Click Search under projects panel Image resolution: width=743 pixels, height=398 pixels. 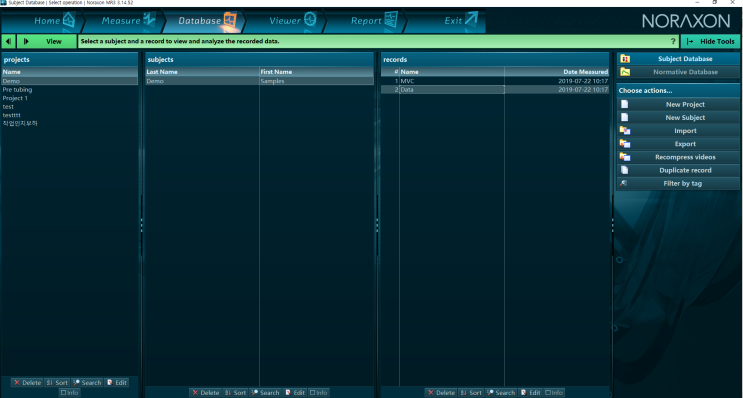tap(87, 382)
